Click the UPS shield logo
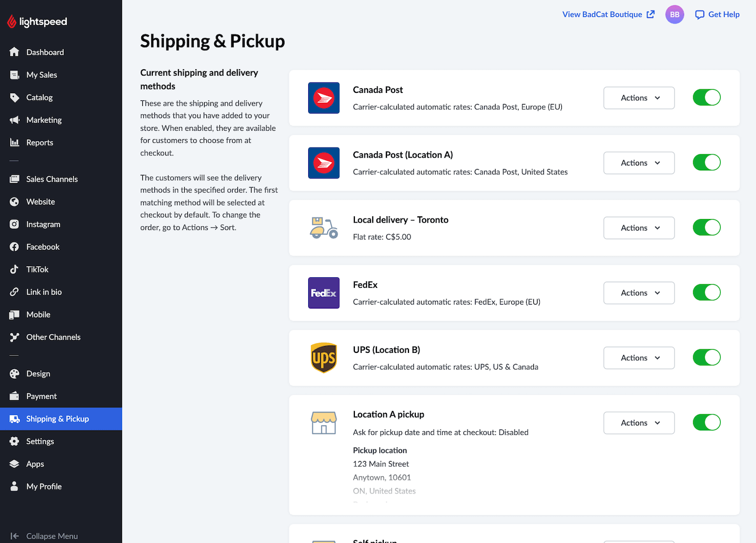Screen dimensions: 756x543 click(x=324, y=358)
